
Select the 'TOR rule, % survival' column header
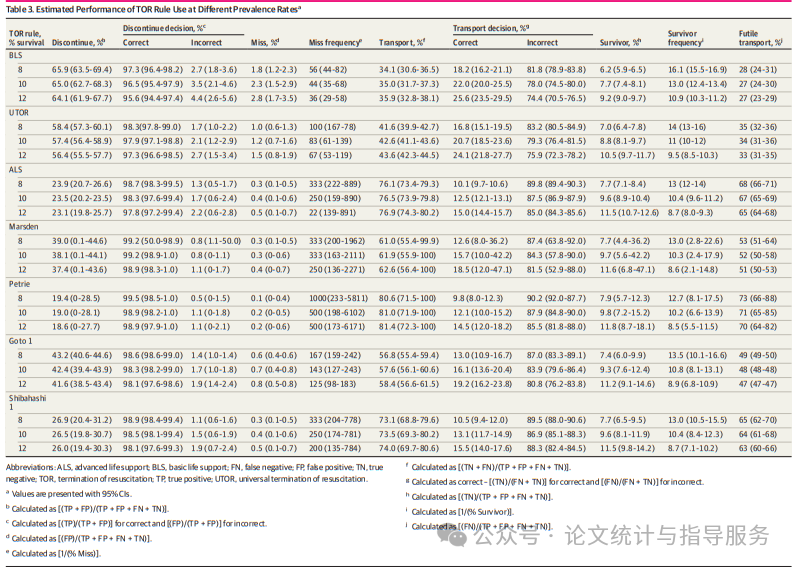[x=26, y=38]
